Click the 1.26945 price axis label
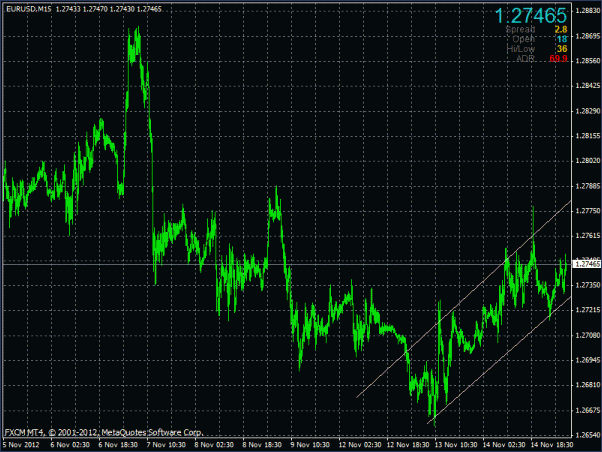 click(588, 360)
